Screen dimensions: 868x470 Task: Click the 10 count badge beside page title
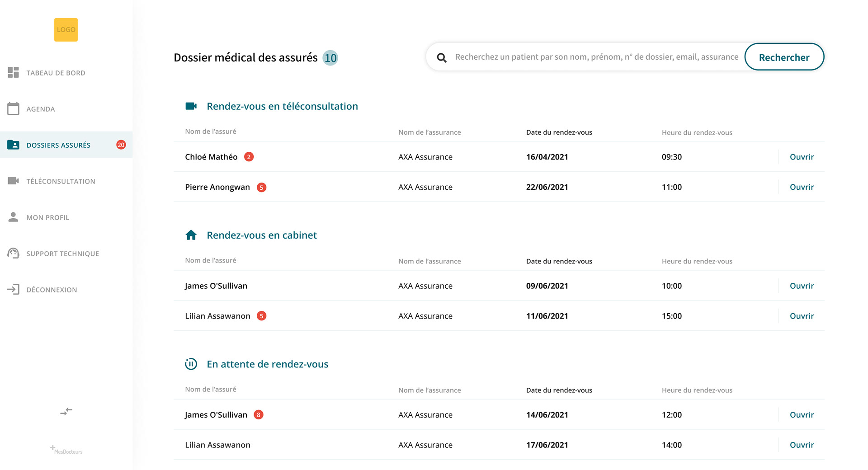pyautogui.click(x=330, y=58)
